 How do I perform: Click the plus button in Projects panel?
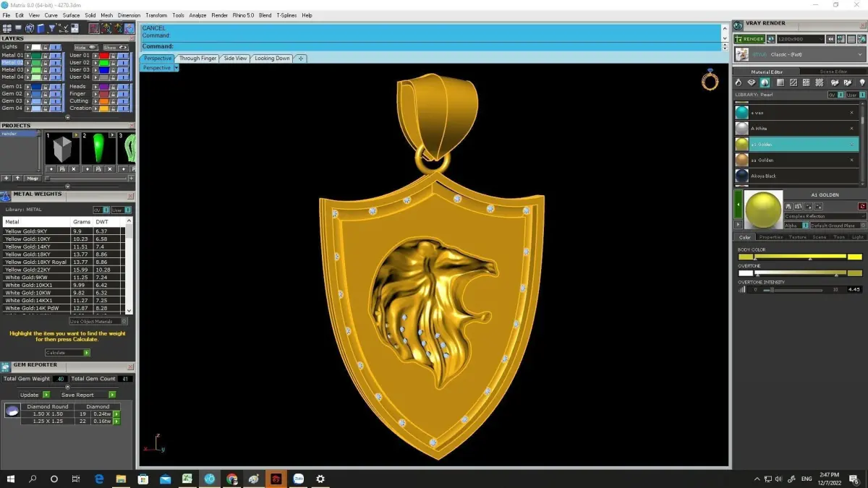[7, 178]
